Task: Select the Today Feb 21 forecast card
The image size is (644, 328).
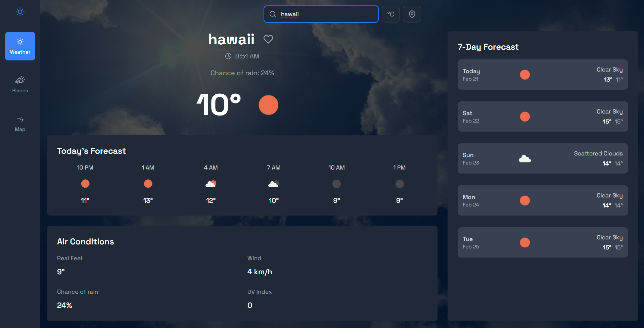Action: (543, 75)
